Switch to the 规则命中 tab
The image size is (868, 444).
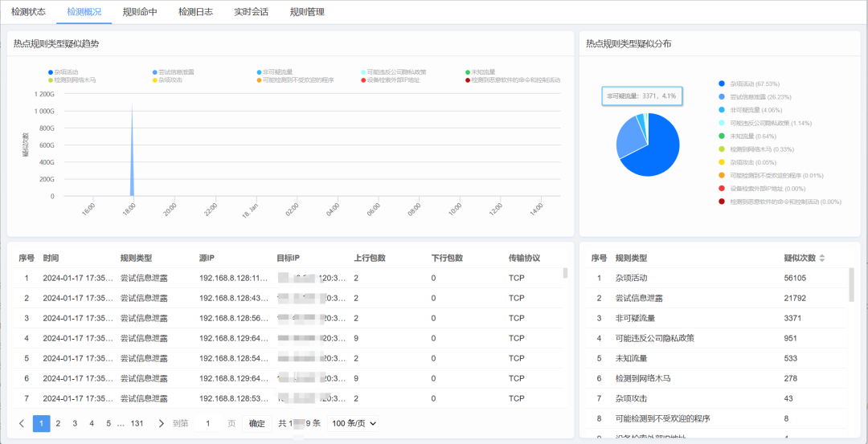(140, 11)
